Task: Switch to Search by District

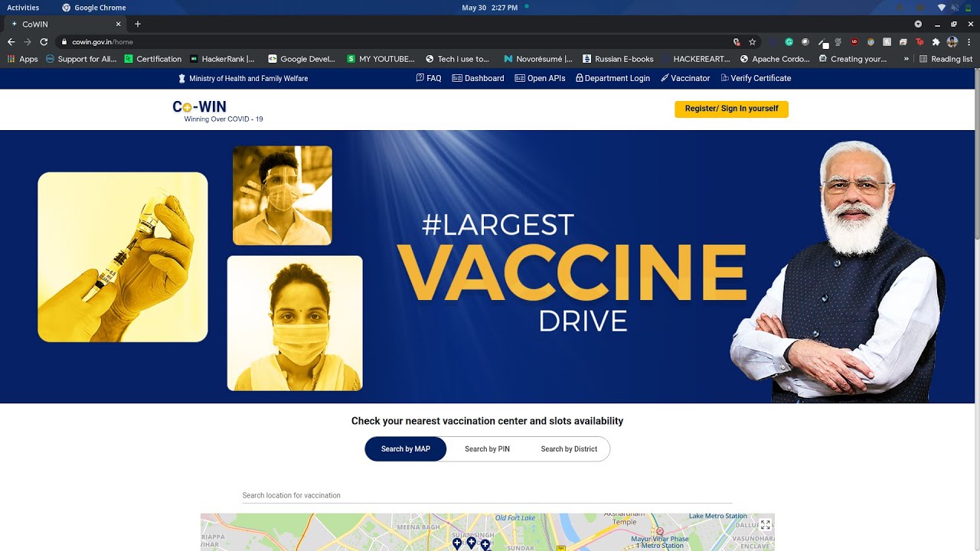Action: click(569, 449)
